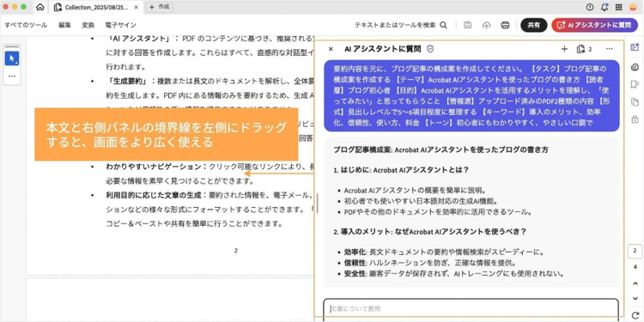Click the cloud upload icon
The image size is (644, 322).
tap(486, 25)
